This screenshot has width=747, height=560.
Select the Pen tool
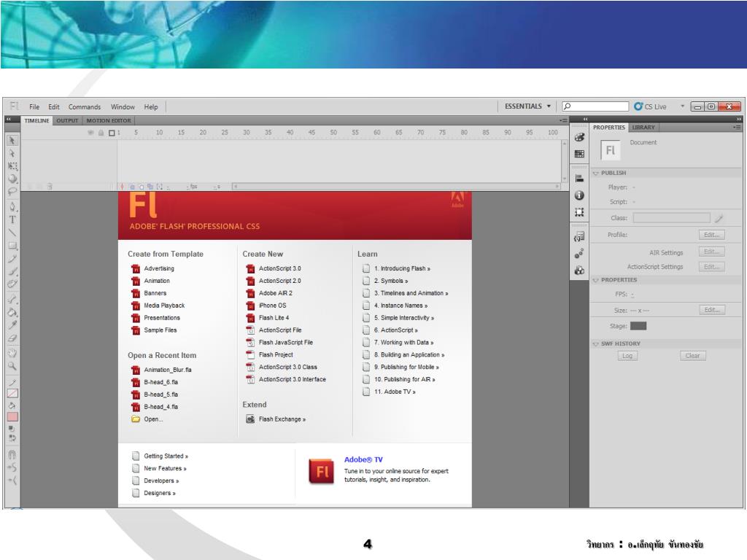tap(12, 206)
